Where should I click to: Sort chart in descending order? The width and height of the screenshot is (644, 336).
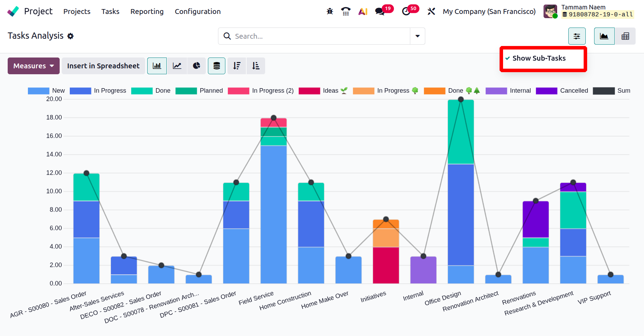237,66
